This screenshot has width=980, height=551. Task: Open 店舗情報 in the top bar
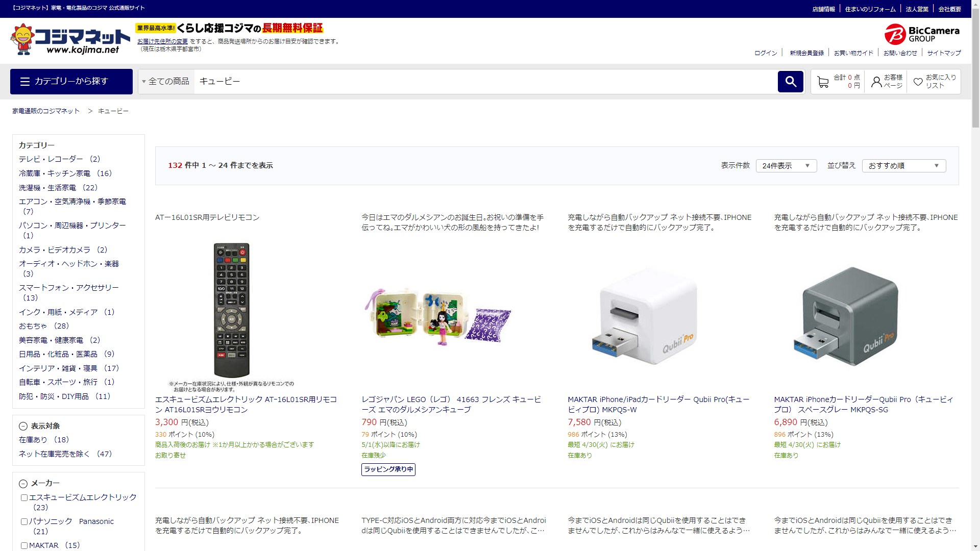[x=823, y=9]
